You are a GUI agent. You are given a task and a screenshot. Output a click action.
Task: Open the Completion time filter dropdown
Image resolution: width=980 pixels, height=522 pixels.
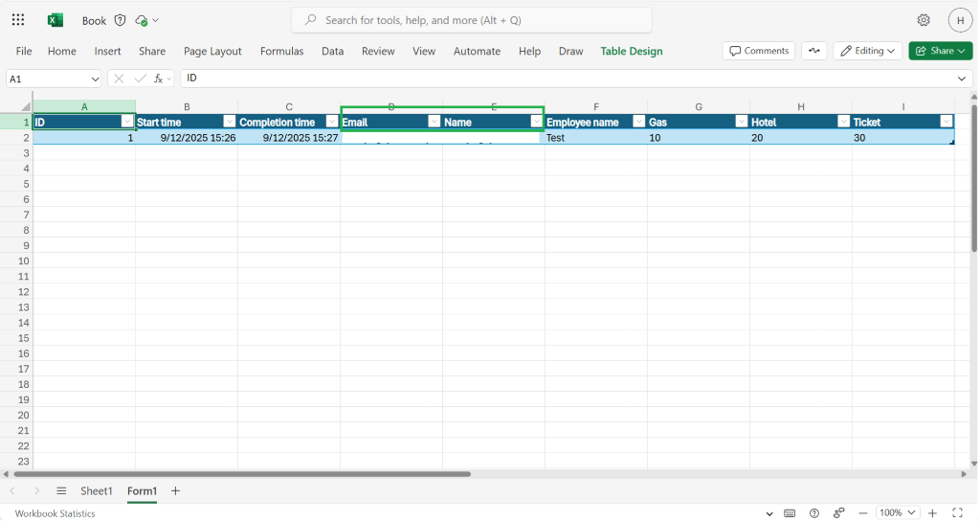(x=332, y=122)
